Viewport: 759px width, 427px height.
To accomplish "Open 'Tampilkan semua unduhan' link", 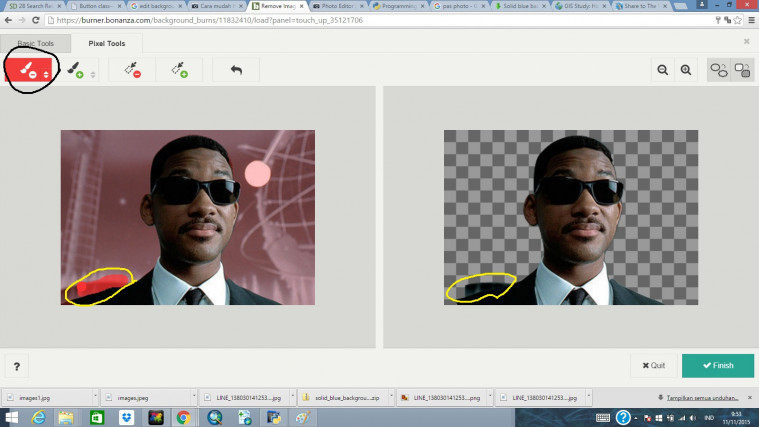I will (702, 398).
